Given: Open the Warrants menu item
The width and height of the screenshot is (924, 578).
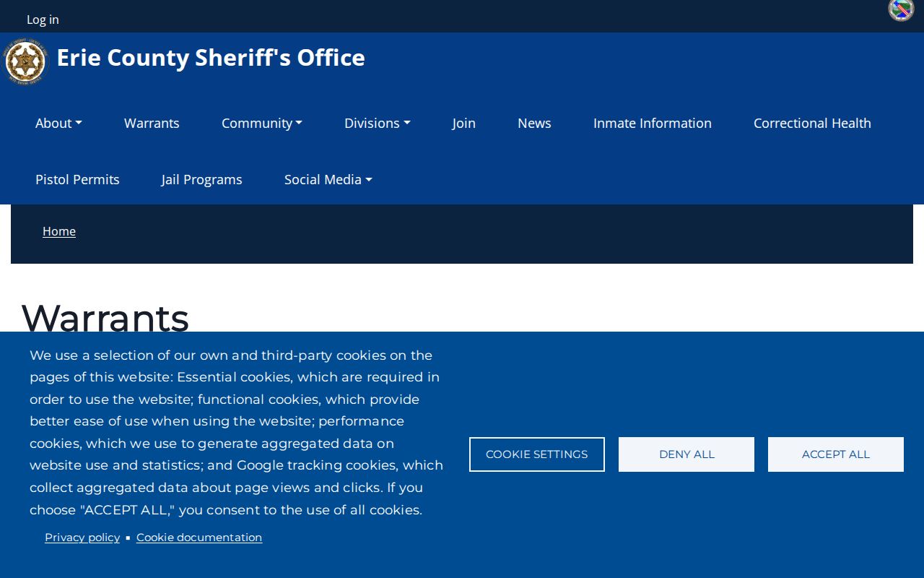Looking at the screenshot, I should click(x=152, y=123).
